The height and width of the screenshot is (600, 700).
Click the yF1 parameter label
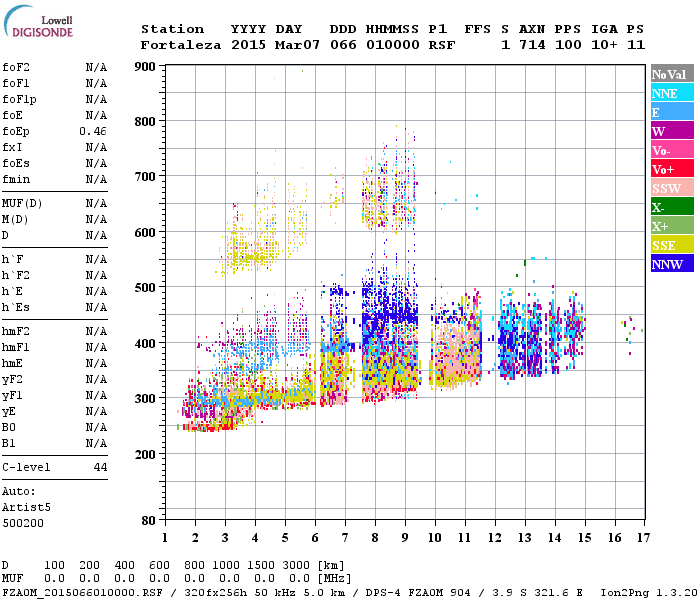pyautogui.click(x=12, y=396)
